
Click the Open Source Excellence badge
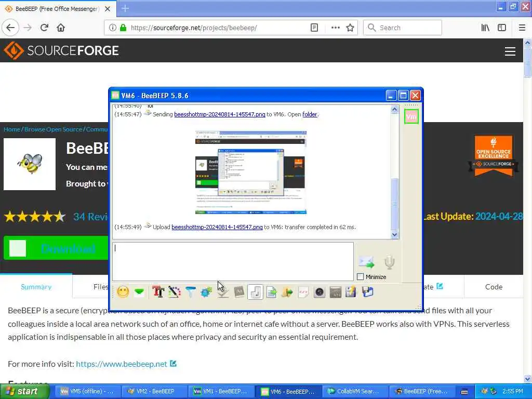[x=494, y=155]
